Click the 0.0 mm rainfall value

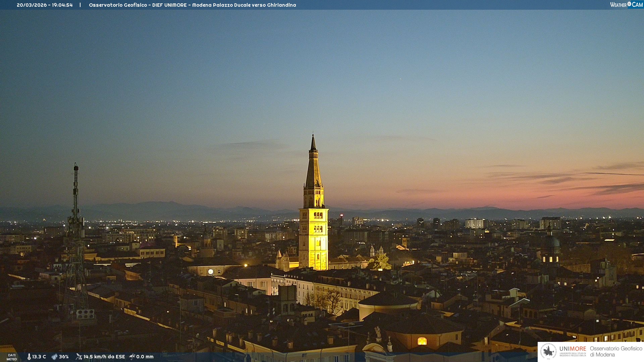(x=145, y=357)
